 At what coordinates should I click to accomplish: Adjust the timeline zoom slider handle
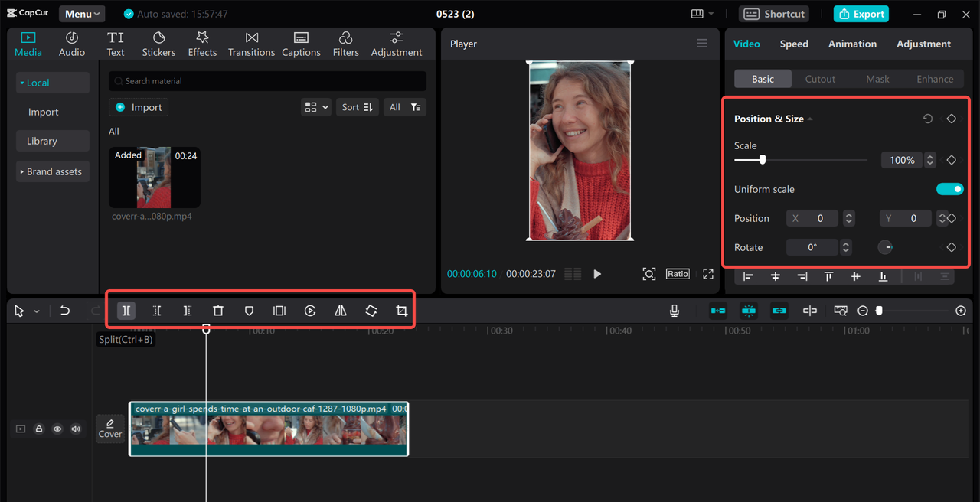pyautogui.click(x=879, y=311)
